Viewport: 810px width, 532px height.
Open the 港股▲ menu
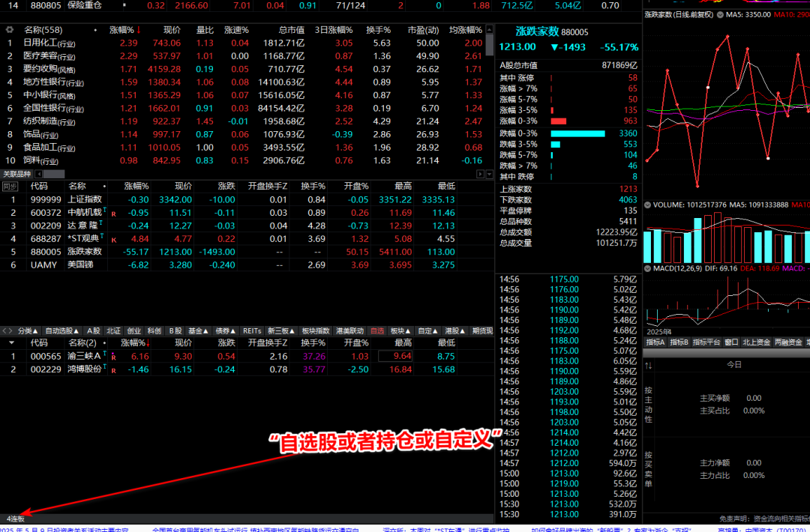pyautogui.click(x=456, y=330)
